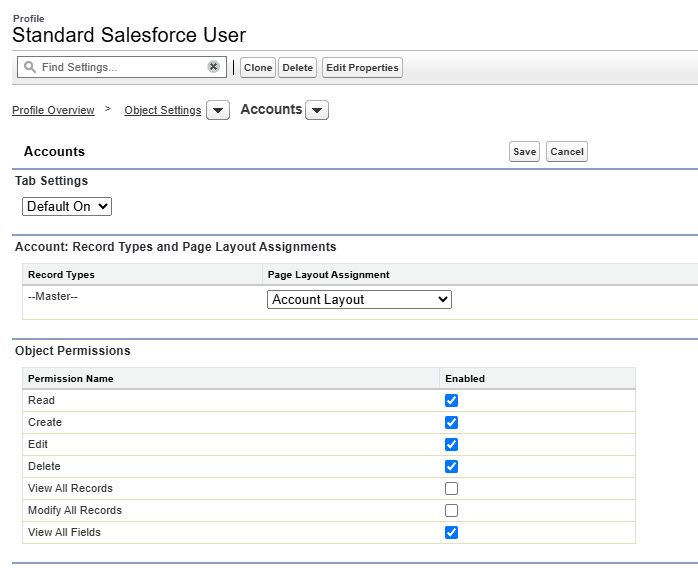Click the magnifier icon in Find Settings

tap(30, 67)
